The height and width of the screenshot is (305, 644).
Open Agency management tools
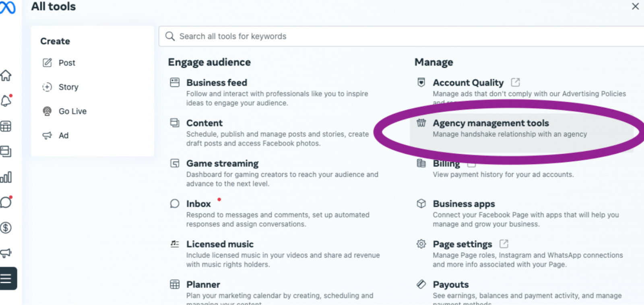click(491, 123)
